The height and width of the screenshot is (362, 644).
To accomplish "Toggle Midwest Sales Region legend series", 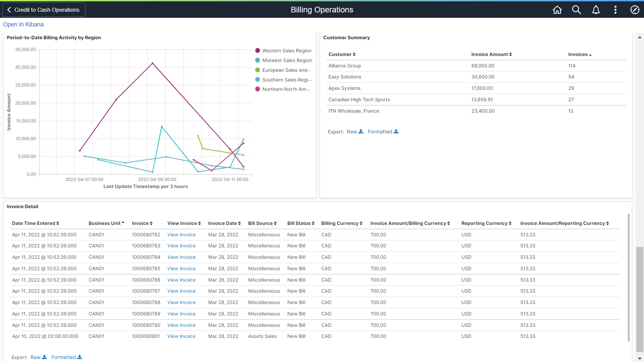I will pos(287,60).
